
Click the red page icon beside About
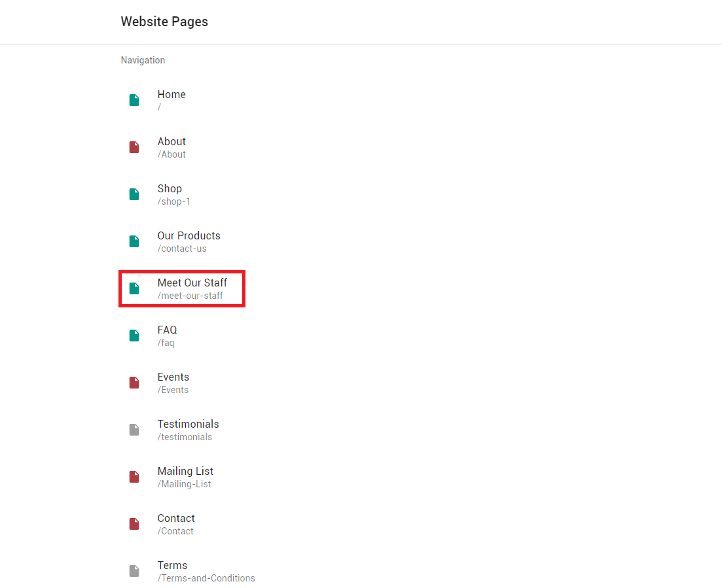pyautogui.click(x=134, y=147)
